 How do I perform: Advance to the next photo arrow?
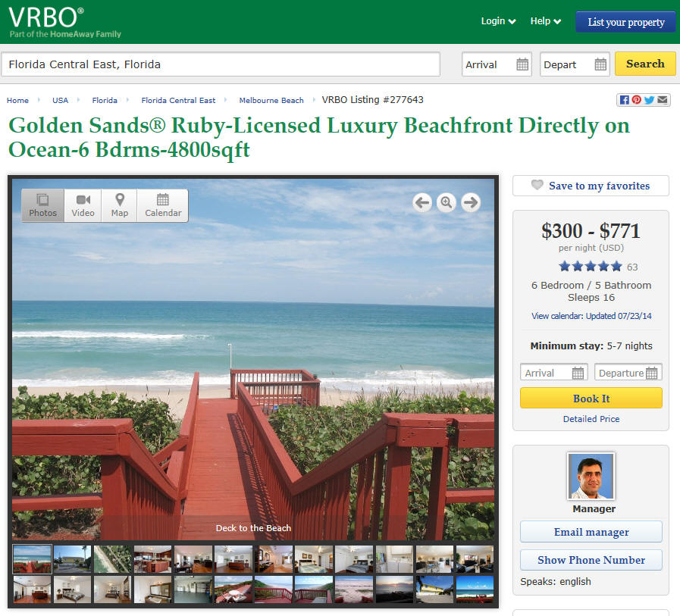[471, 202]
